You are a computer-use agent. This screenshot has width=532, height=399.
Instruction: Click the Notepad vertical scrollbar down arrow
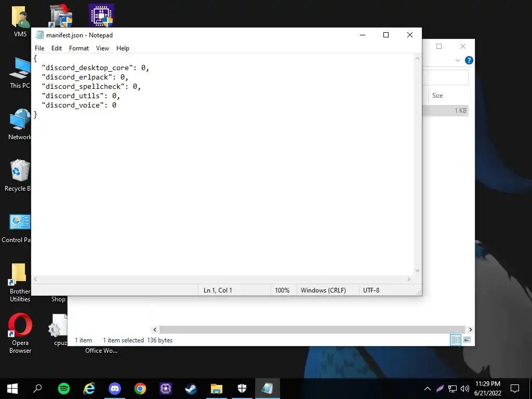point(417,270)
